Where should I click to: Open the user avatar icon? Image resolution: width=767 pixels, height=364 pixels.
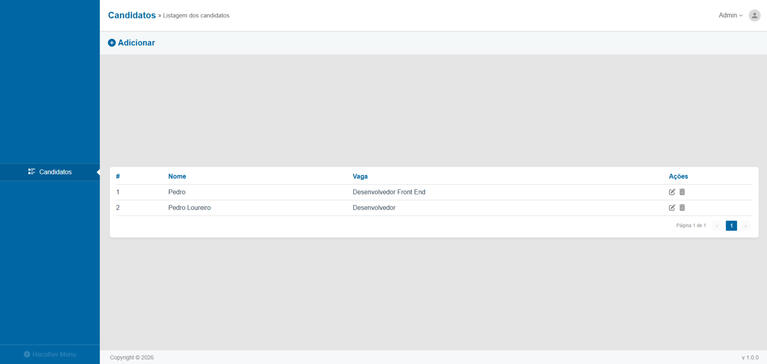[x=754, y=16]
